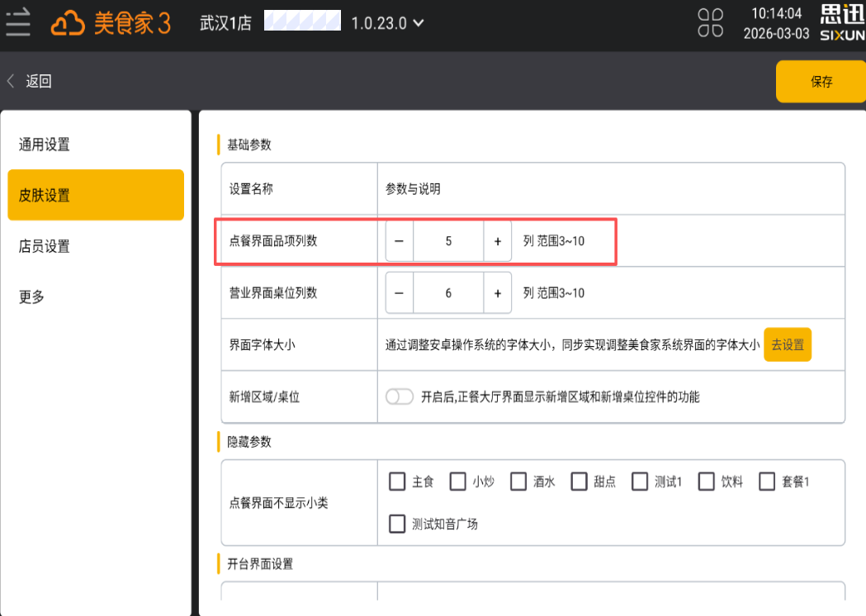The height and width of the screenshot is (616, 866).
Task: Open the four-leaf apps grid icon
Action: click(x=710, y=23)
